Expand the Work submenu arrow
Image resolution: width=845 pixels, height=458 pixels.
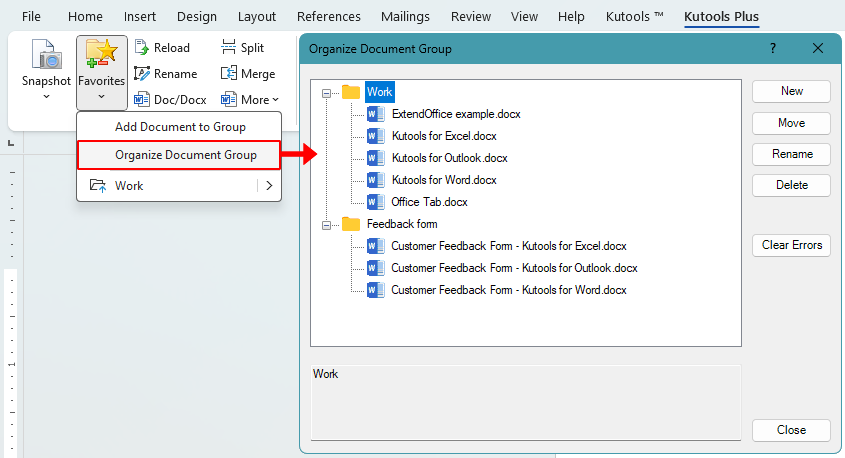point(269,186)
